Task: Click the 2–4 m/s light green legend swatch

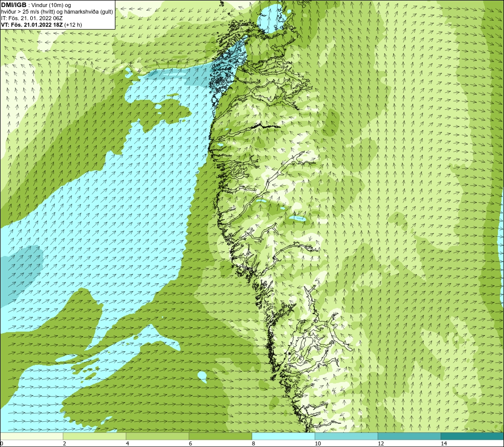Action: pyautogui.click(x=95, y=436)
